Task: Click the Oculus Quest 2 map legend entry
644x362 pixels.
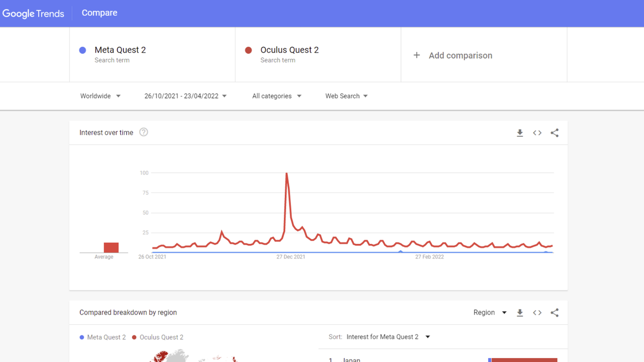Action: [x=158, y=337]
